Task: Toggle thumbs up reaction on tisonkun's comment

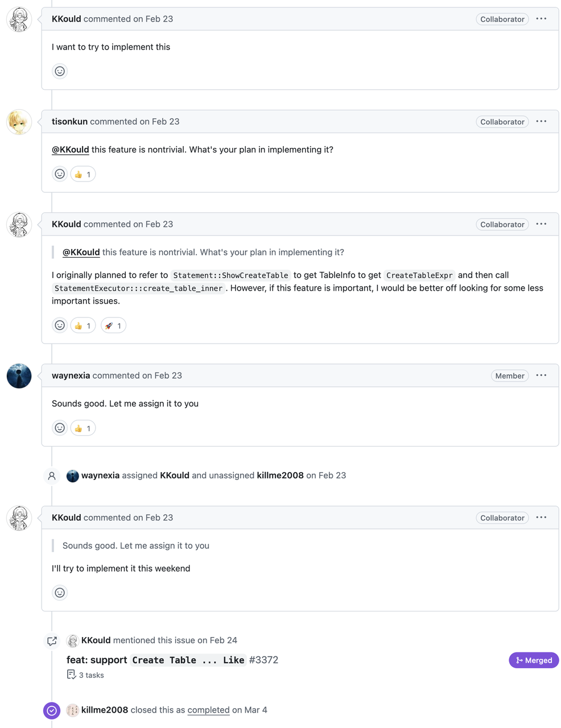Action: 83,174
